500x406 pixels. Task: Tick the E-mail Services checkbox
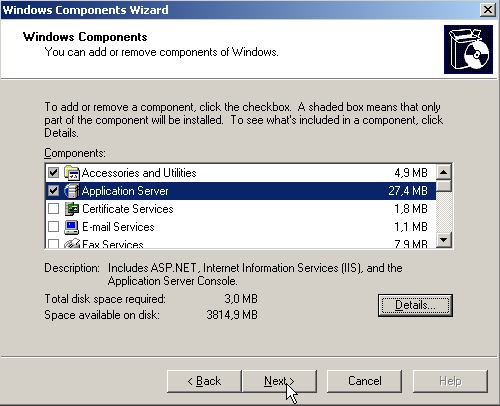[53, 227]
